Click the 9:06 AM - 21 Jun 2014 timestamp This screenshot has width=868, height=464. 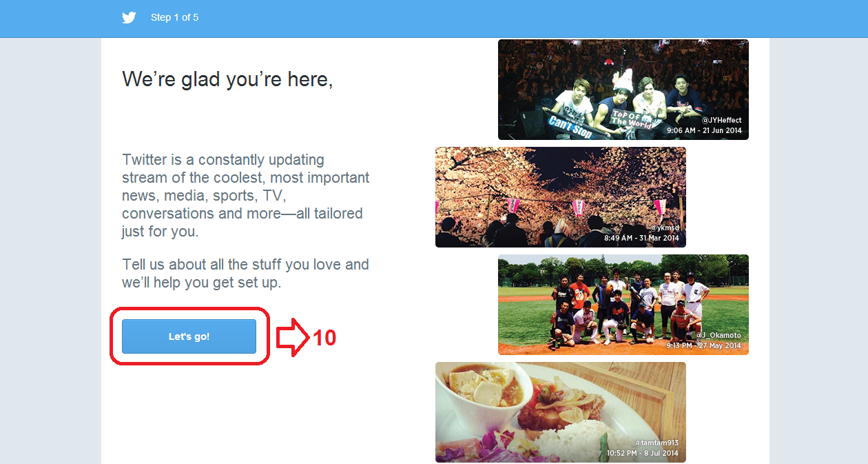coord(704,130)
